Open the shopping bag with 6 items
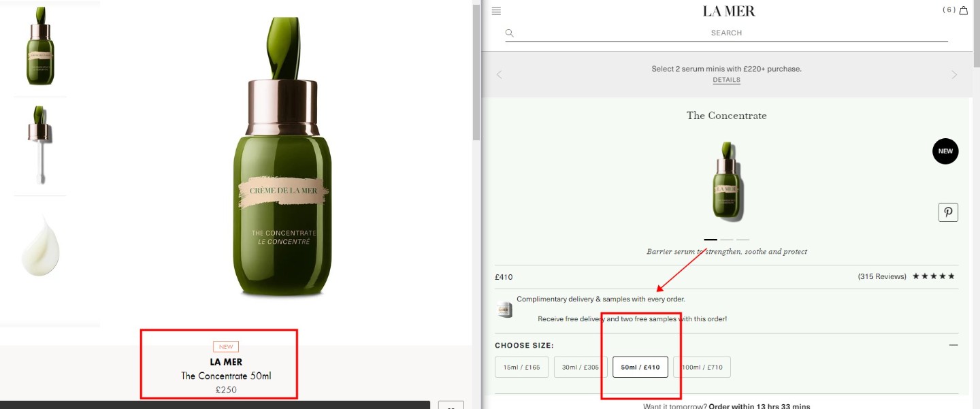The image size is (980, 409). pos(963,10)
